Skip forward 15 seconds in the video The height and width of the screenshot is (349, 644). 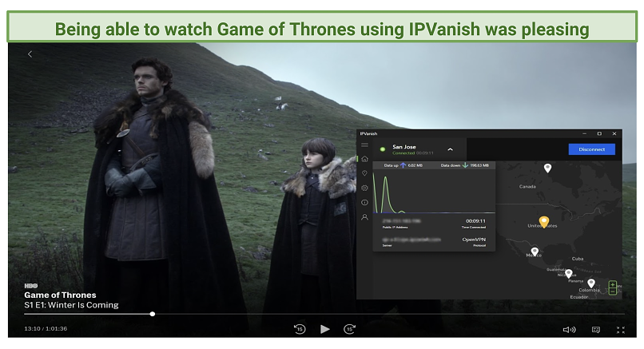coord(349,329)
